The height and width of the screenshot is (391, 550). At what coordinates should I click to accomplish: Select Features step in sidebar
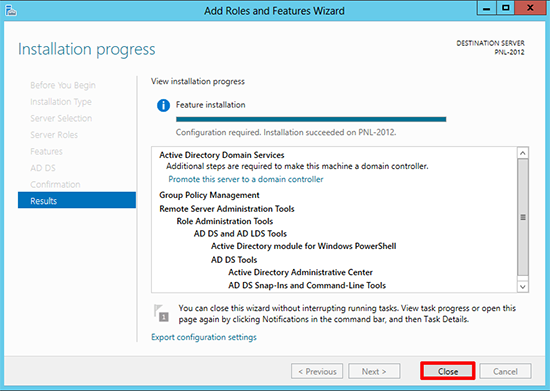[x=46, y=151]
